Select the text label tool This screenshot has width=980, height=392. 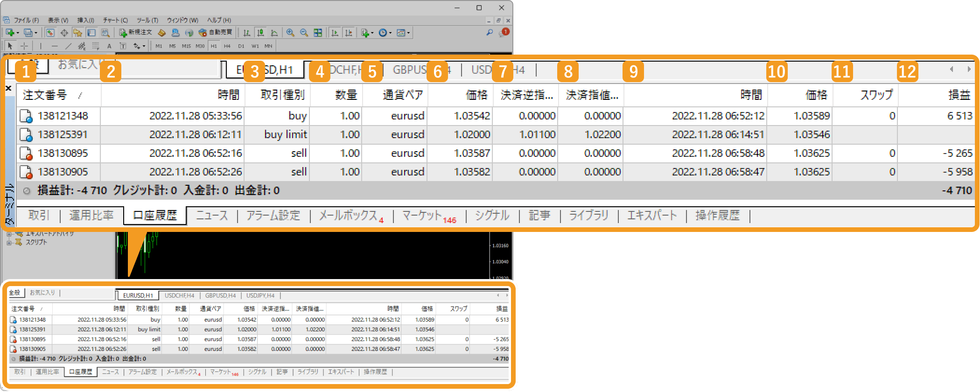[x=123, y=46]
